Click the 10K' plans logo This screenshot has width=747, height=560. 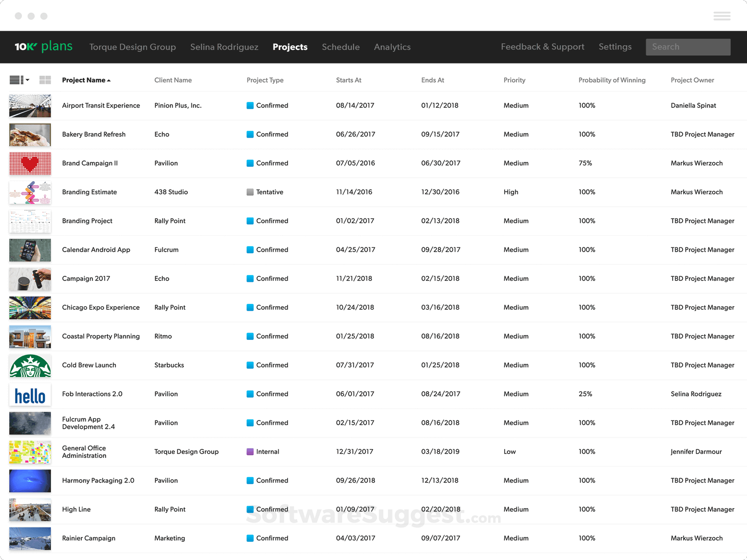tap(43, 47)
